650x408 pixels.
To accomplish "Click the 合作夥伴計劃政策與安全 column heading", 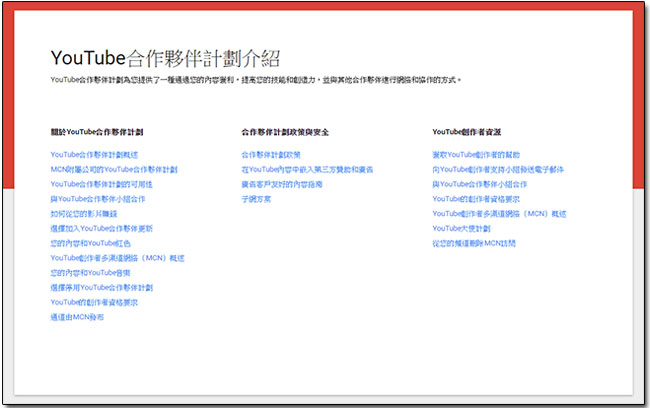I will tap(285, 132).
